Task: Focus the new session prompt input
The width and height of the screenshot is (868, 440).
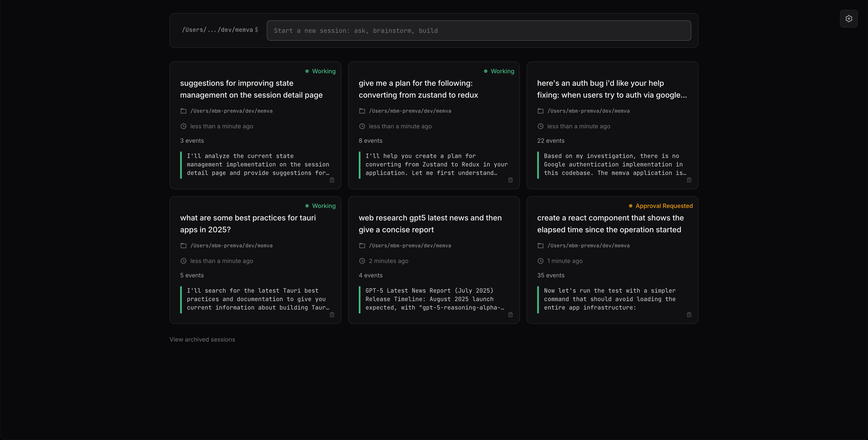Action: click(x=479, y=31)
